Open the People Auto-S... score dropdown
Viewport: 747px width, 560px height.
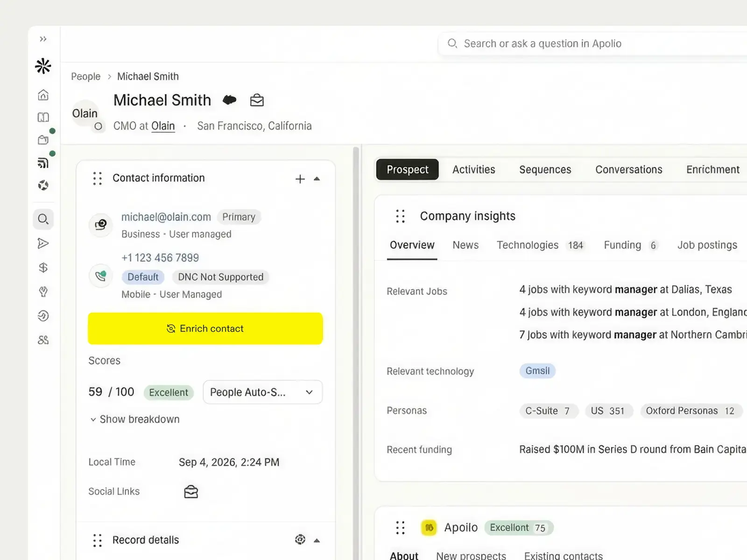pos(262,392)
